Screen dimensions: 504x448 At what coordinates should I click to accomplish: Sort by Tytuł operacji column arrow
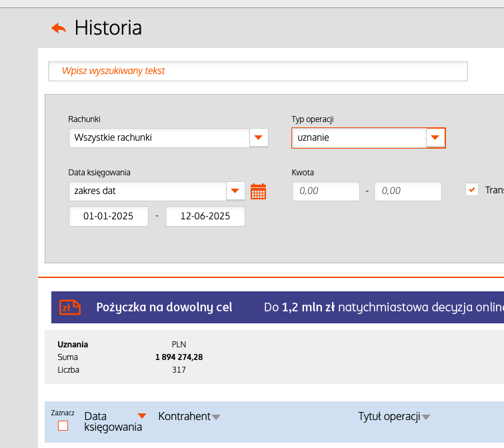coord(426,417)
